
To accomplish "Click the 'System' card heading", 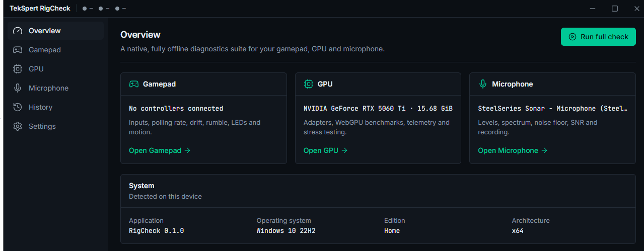I will 141,186.
